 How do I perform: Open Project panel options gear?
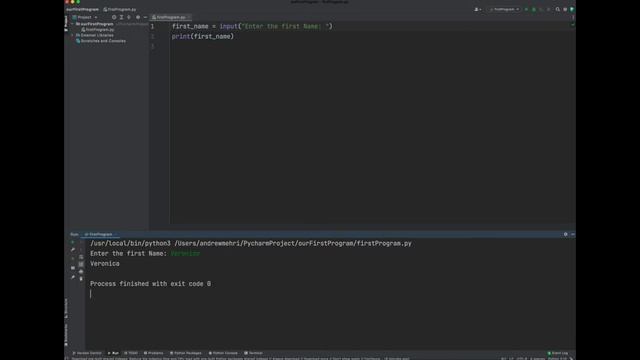coord(138,17)
